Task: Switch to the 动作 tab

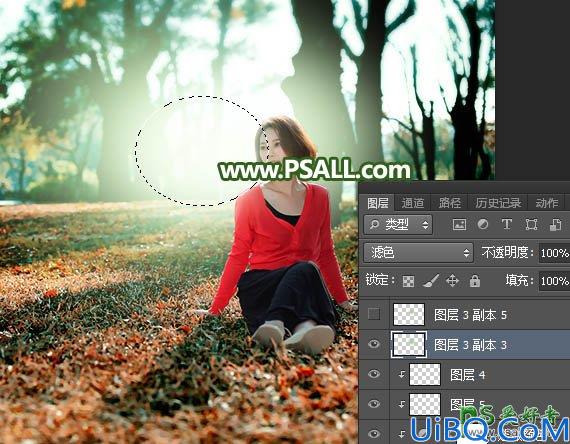Action: [x=547, y=203]
